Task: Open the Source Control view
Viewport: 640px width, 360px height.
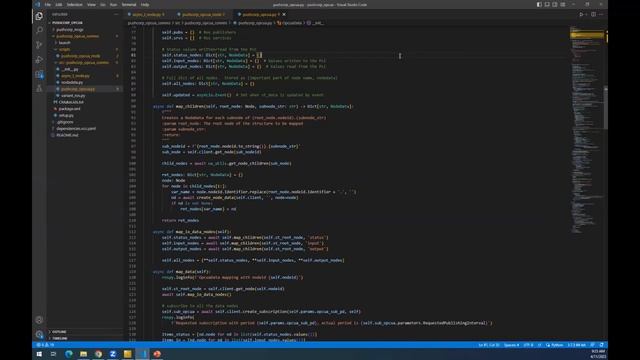Action: point(39,45)
